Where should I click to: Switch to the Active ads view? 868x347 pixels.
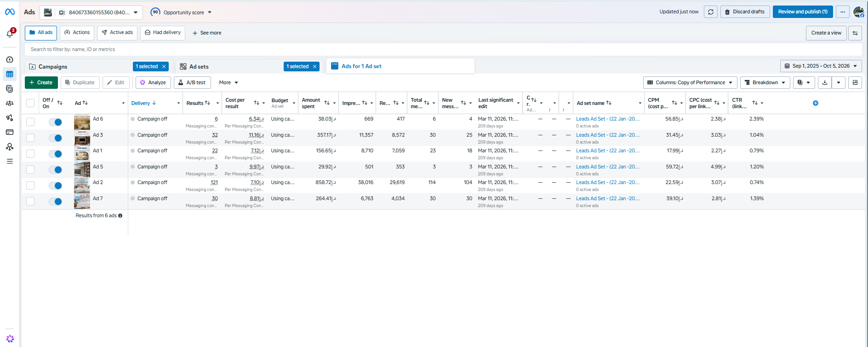pyautogui.click(x=117, y=33)
